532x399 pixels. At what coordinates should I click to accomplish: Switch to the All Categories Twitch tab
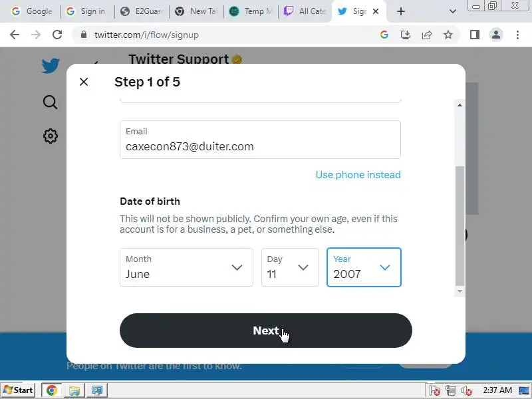[305, 11]
